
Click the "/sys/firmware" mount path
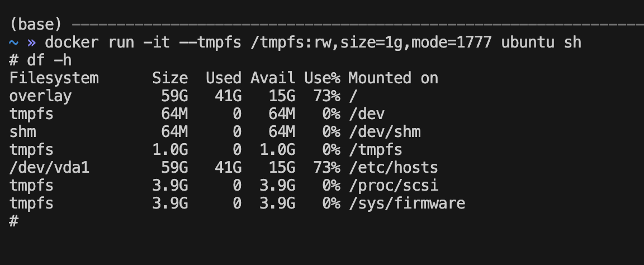point(406,203)
